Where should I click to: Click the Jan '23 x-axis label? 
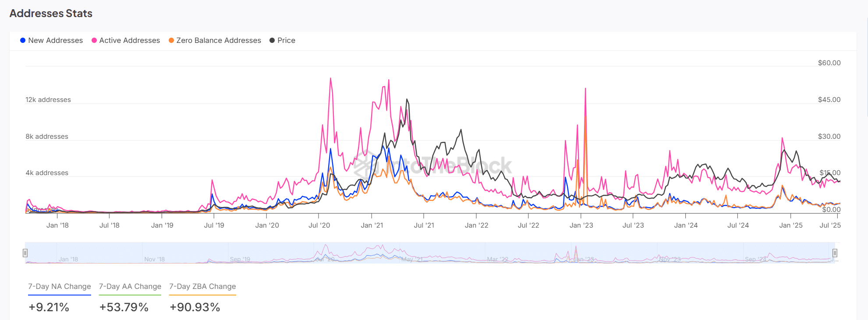[x=581, y=225]
